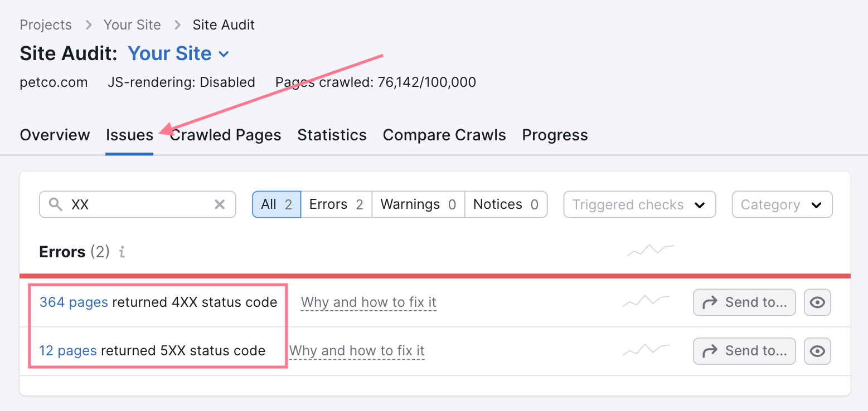Open the Compare Crawls tab
The height and width of the screenshot is (411, 868).
(444, 135)
